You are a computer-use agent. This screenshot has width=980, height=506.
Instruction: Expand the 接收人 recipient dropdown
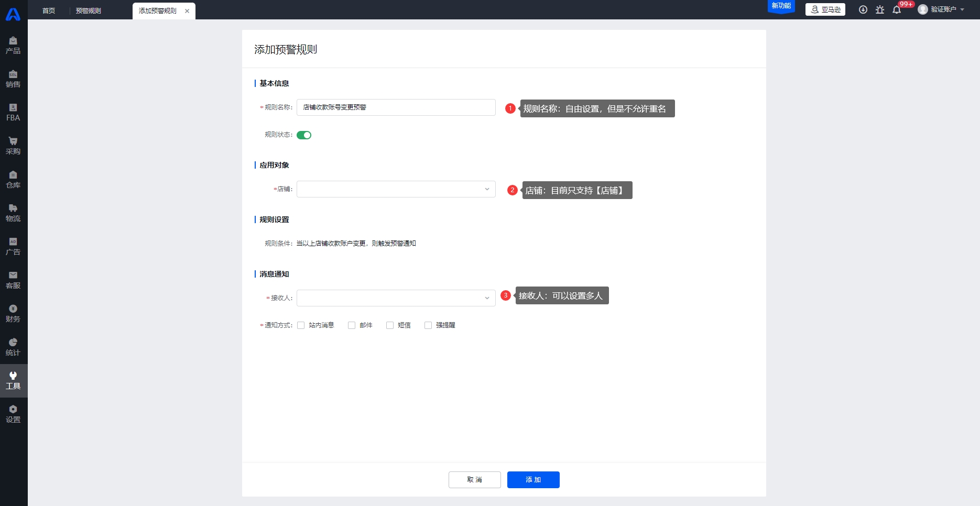(396, 298)
